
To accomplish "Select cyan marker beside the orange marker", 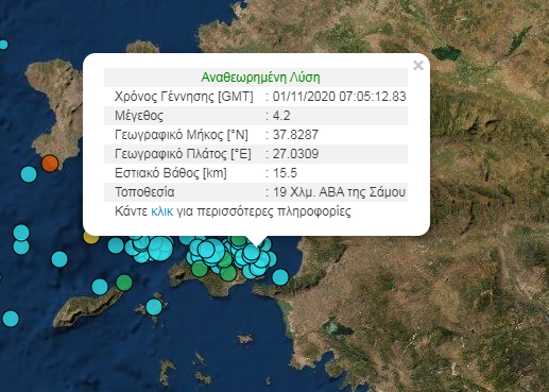I will point(29,174).
